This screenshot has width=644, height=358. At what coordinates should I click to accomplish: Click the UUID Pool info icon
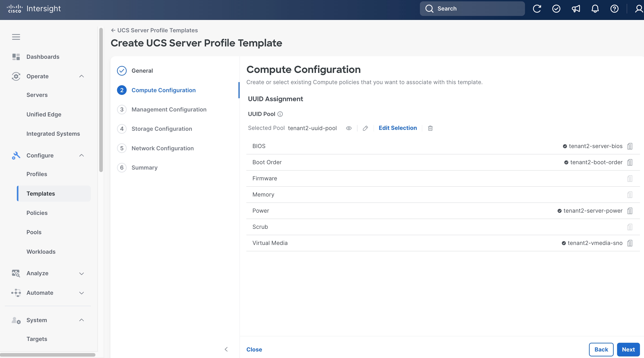pos(280,114)
